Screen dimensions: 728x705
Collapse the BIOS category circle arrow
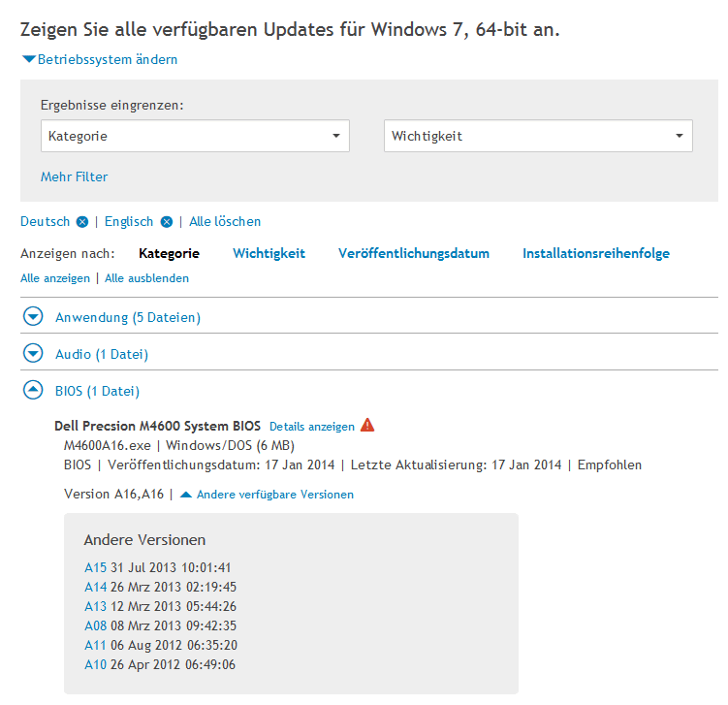pyautogui.click(x=33, y=390)
